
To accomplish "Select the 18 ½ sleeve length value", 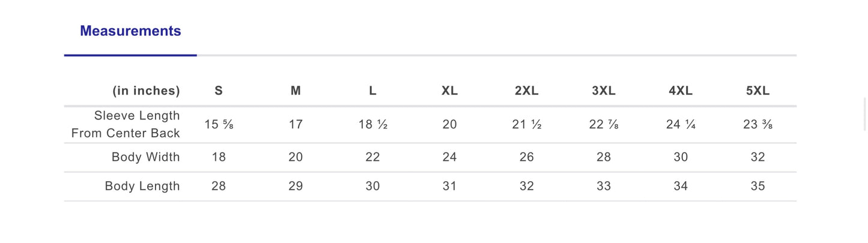I will [372, 125].
